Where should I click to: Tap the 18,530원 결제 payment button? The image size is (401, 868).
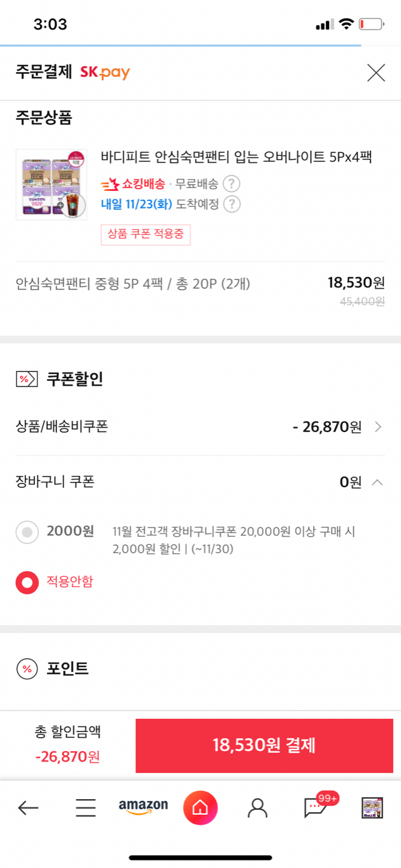click(x=264, y=745)
